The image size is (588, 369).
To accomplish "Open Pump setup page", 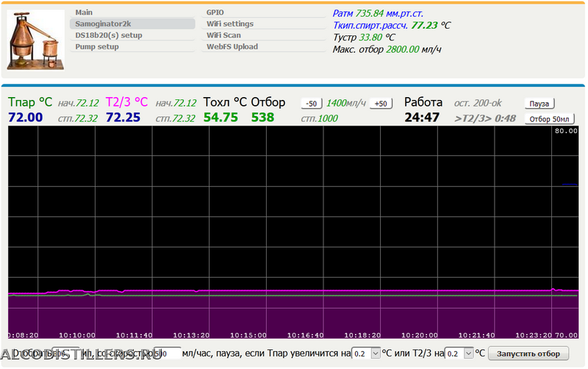I will click(x=132, y=47).
